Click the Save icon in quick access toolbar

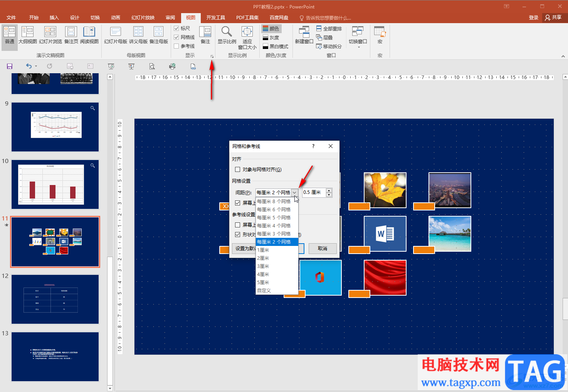[10, 66]
